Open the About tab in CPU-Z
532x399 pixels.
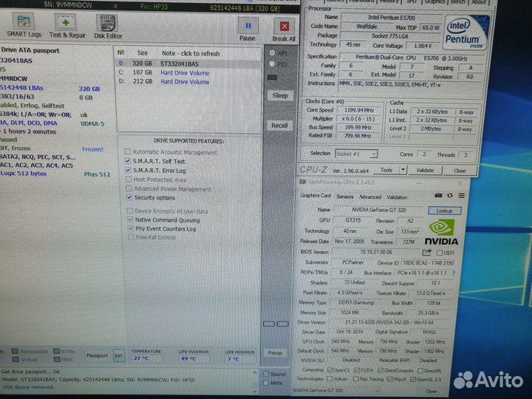[x=479, y=2]
